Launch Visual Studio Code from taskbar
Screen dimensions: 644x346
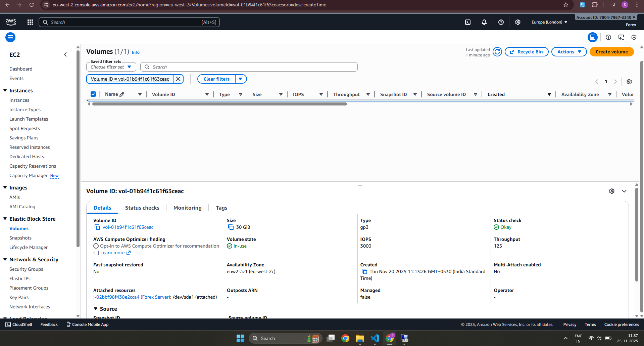click(375, 338)
